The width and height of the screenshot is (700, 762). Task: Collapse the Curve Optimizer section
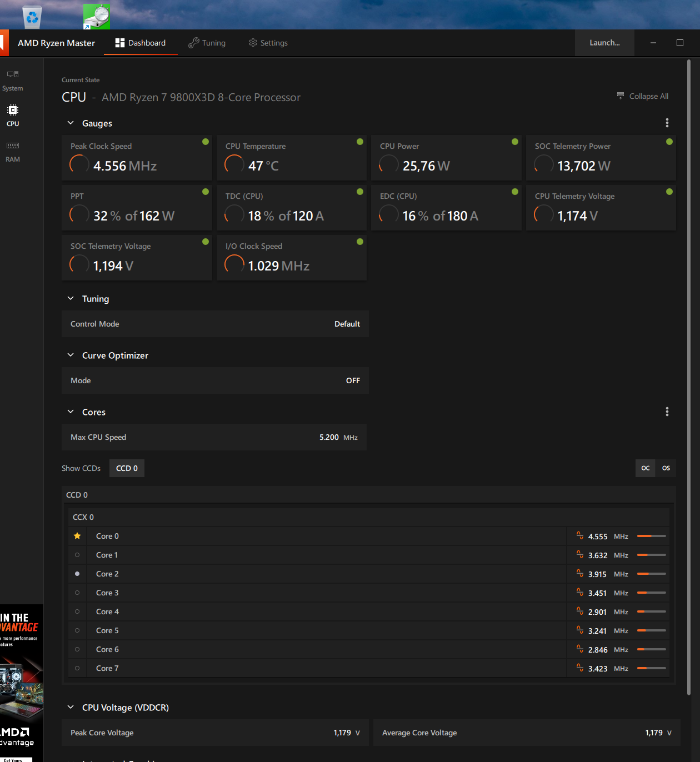pyautogui.click(x=71, y=355)
